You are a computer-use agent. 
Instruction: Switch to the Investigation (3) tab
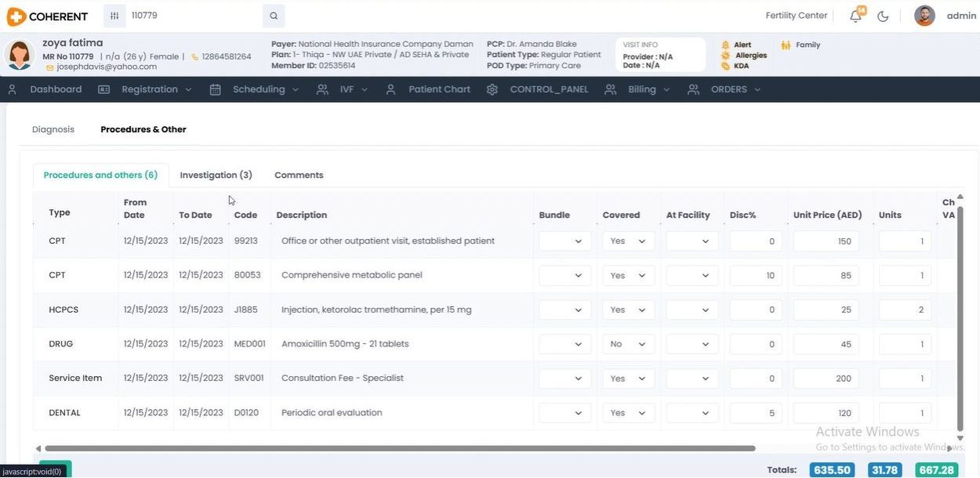coord(216,176)
